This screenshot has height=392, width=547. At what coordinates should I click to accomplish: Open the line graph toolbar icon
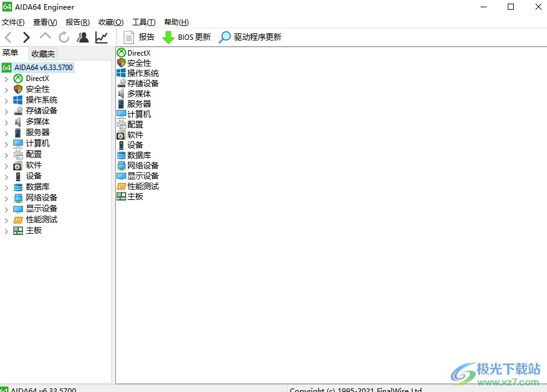click(101, 37)
